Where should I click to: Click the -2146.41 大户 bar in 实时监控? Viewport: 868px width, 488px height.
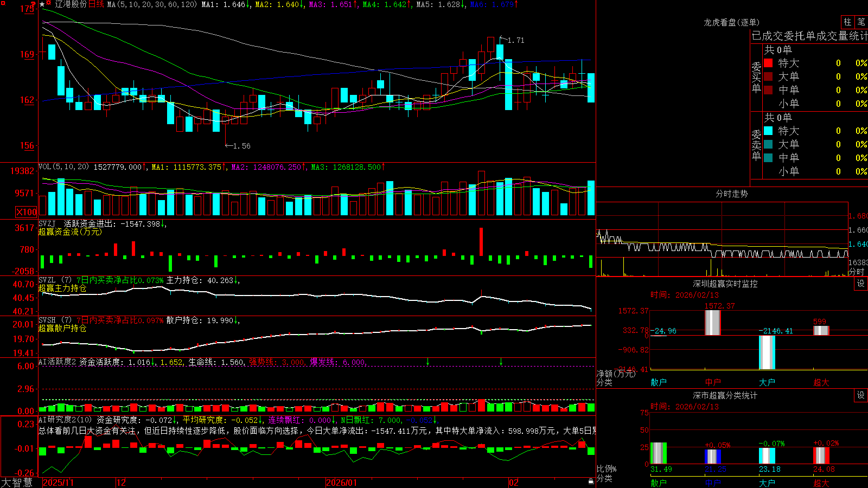tap(767, 352)
